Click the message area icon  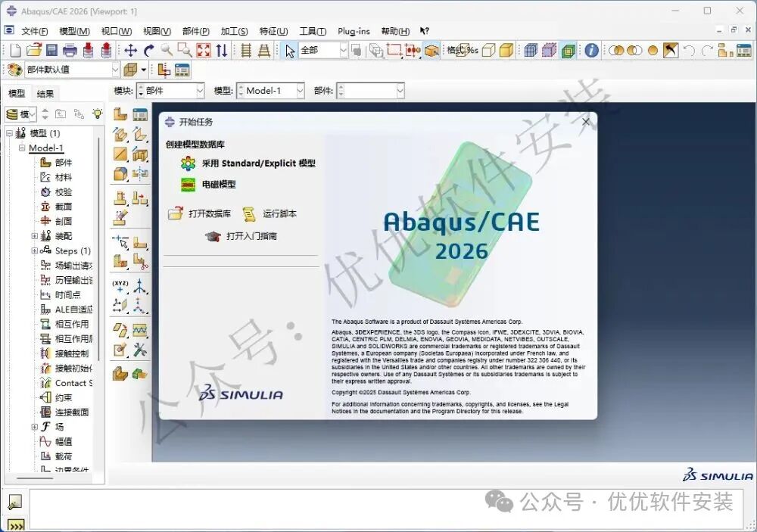point(15,502)
